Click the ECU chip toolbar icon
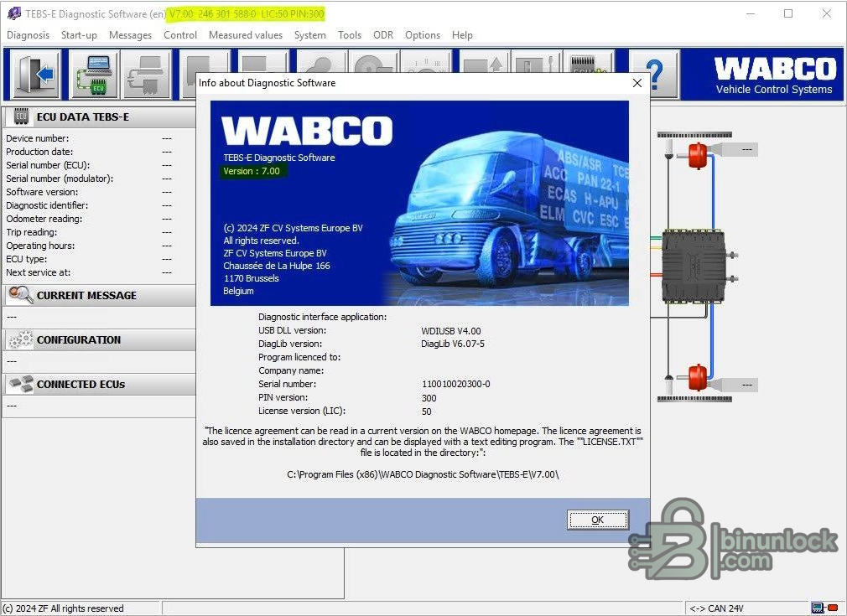 (x=590, y=62)
